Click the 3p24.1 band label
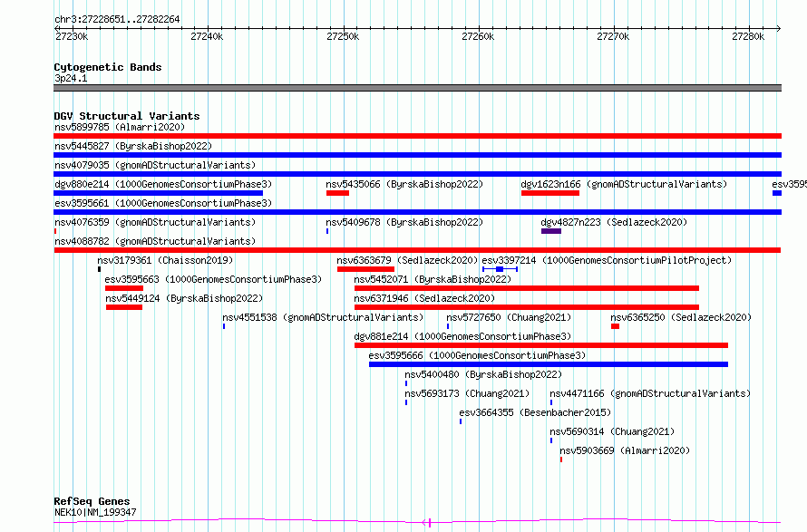 pos(71,78)
